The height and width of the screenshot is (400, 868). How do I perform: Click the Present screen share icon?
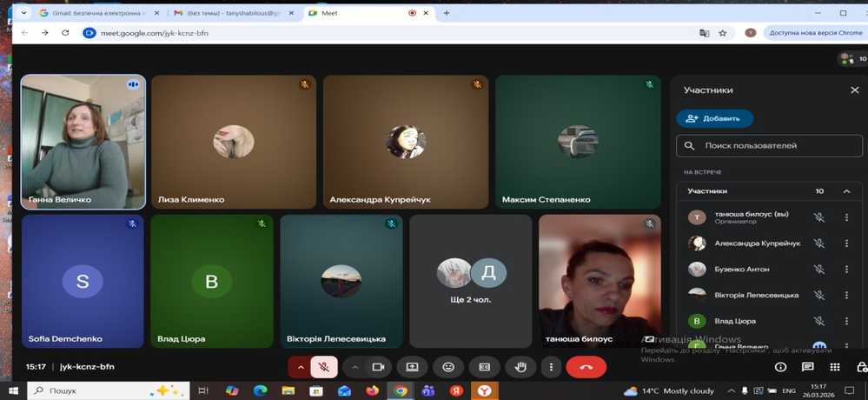pos(413,367)
